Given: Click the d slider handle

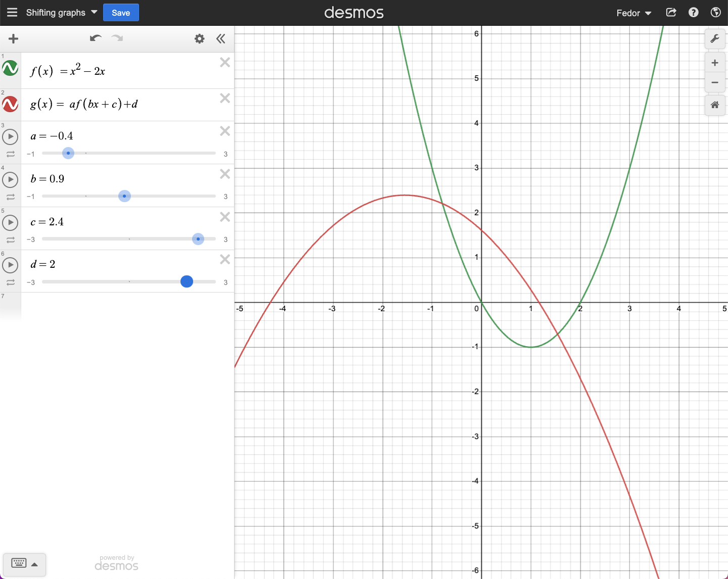Looking at the screenshot, I should [187, 281].
